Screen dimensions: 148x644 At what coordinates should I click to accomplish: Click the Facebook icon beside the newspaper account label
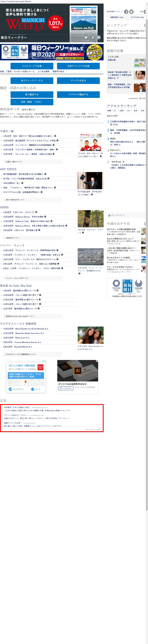click(126, 12)
